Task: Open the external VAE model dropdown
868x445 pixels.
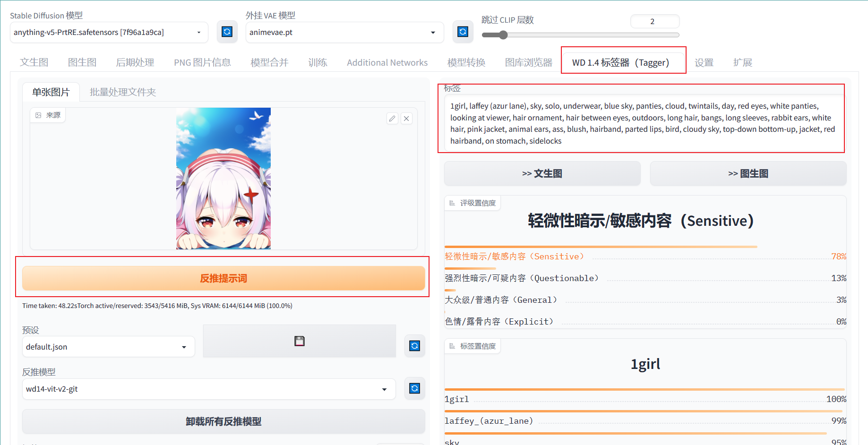Action: (x=344, y=32)
